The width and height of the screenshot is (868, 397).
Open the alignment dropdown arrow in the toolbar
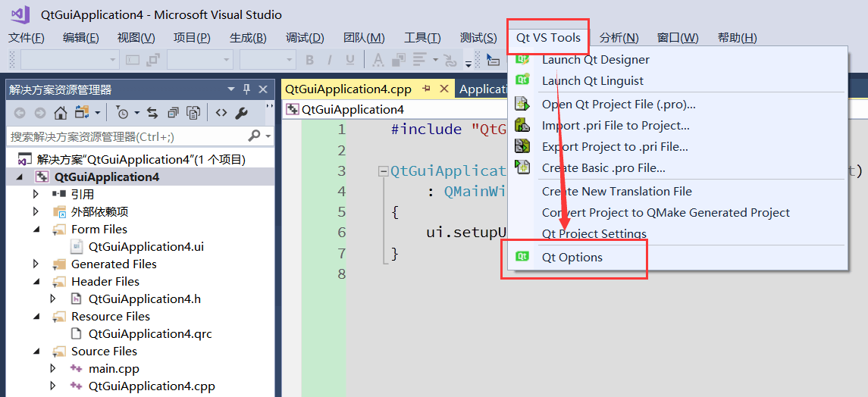point(436,60)
